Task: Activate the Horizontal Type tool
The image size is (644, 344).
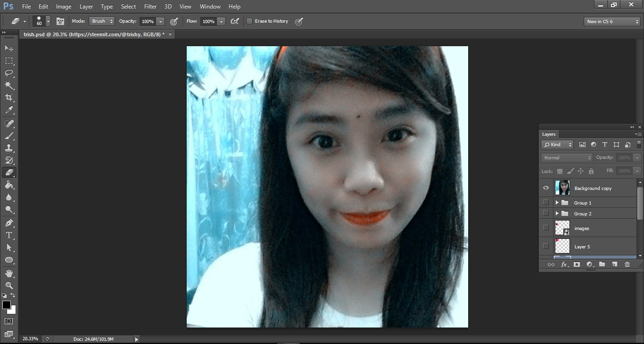Action: point(9,235)
